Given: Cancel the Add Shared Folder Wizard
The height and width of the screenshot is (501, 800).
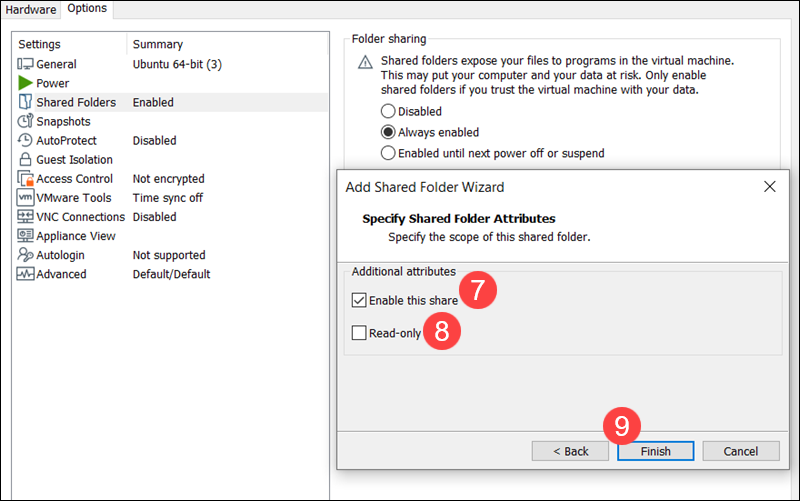Looking at the screenshot, I should pyautogui.click(x=741, y=451).
